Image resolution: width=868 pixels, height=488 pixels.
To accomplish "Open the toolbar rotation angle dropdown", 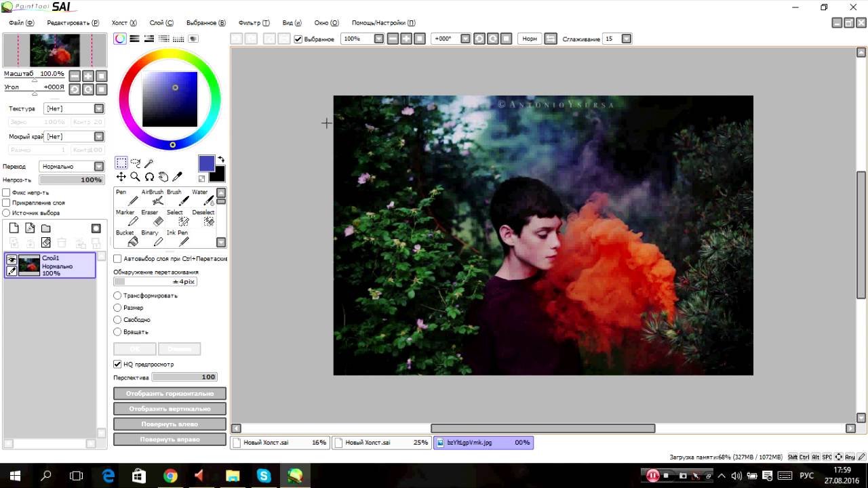I will point(465,39).
